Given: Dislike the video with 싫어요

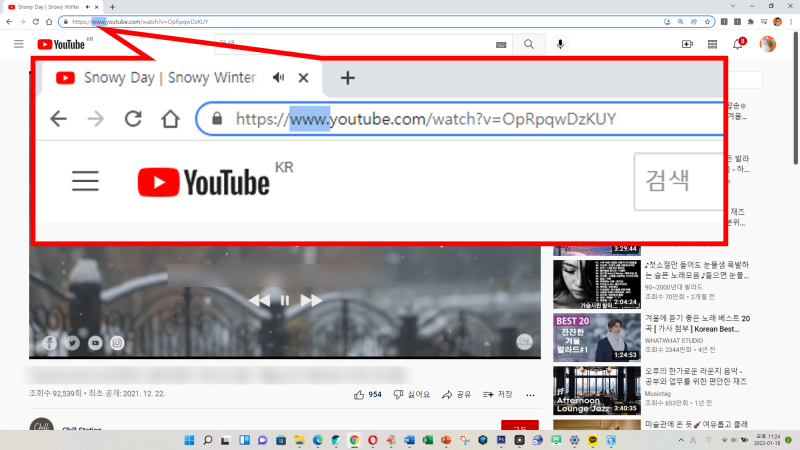Looking at the screenshot, I should [411, 394].
